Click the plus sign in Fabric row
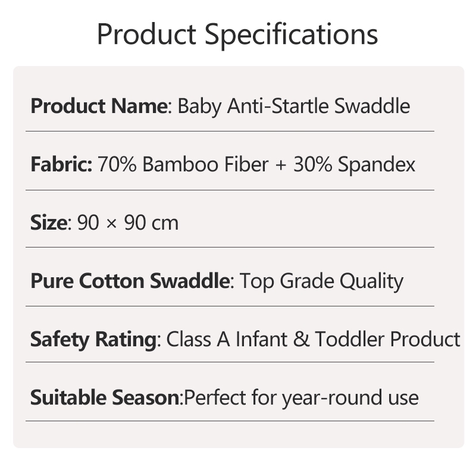The width and height of the screenshot is (476, 476). click(281, 165)
